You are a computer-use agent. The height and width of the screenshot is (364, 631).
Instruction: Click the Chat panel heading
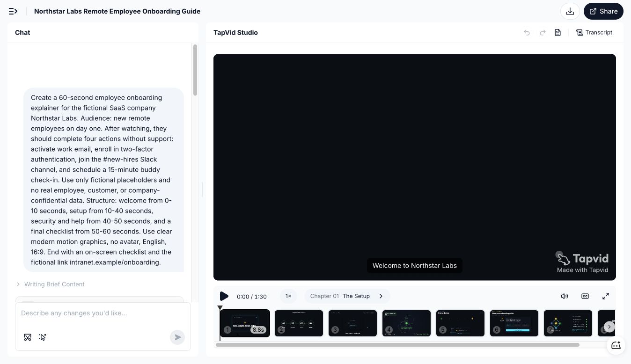pyautogui.click(x=22, y=33)
